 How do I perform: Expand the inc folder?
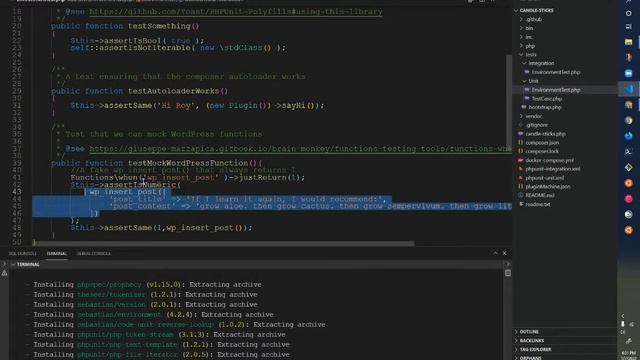pyautogui.click(x=521, y=37)
